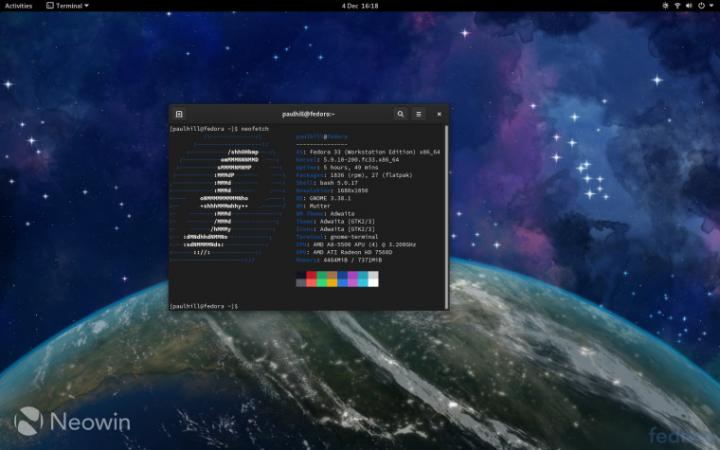Image resolution: width=720 pixels, height=450 pixels.
Task: Expand the system menu arrow
Action: pyautogui.click(x=711, y=6)
